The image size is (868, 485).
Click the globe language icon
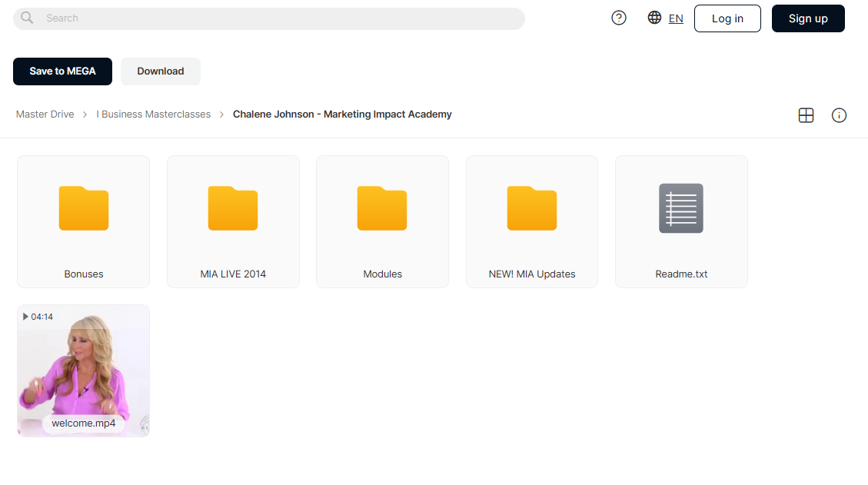point(654,18)
